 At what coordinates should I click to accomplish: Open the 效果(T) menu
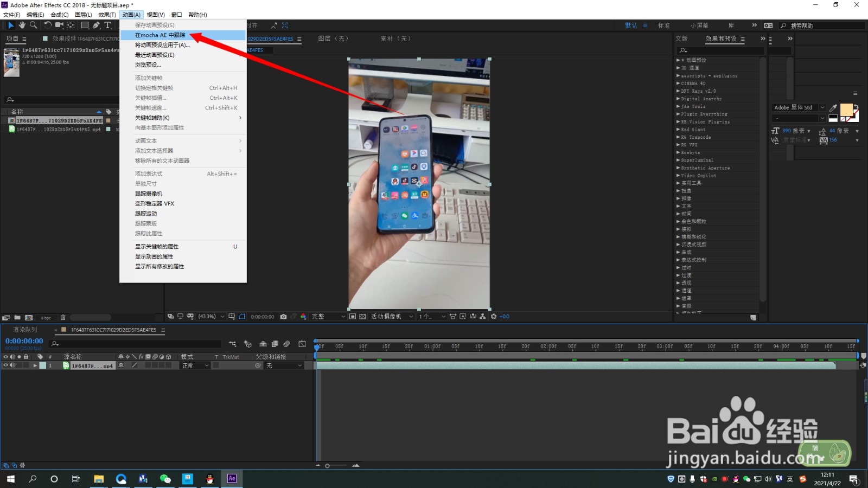pyautogui.click(x=107, y=15)
